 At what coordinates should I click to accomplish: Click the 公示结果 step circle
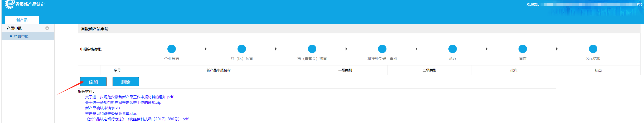[593, 49]
